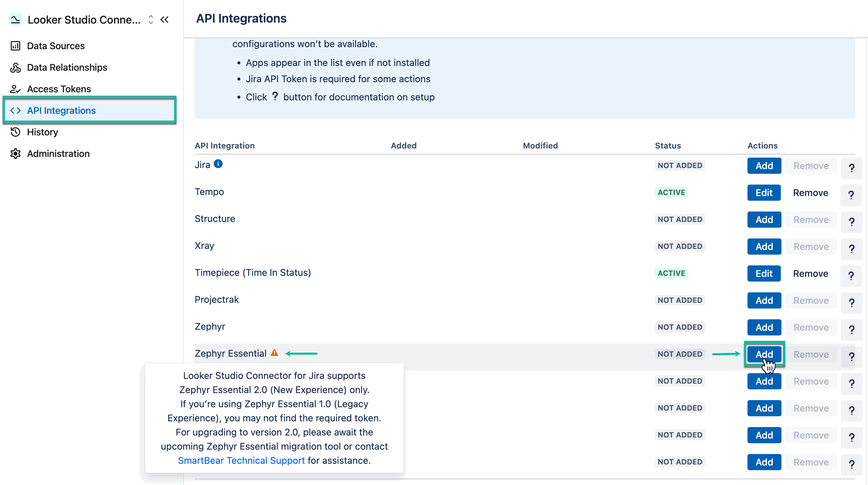Add the Zephyr Essential integration

[764, 354]
